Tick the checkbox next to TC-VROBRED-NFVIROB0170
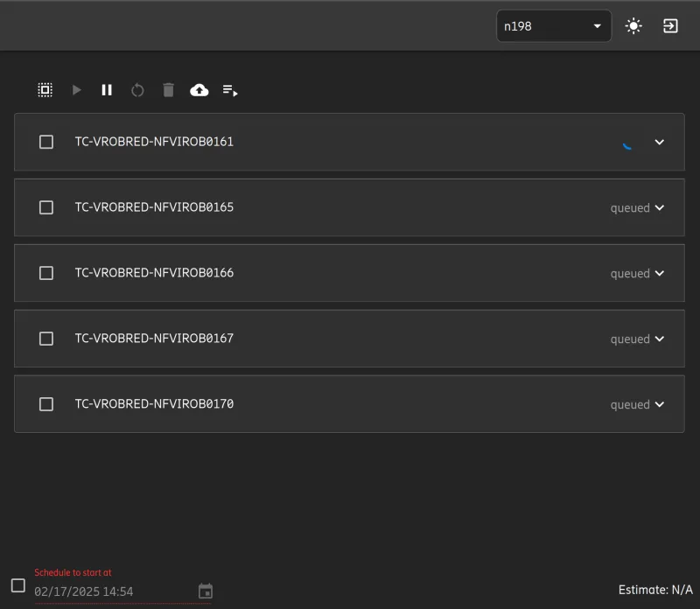700x609 pixels. coord(46,404)
